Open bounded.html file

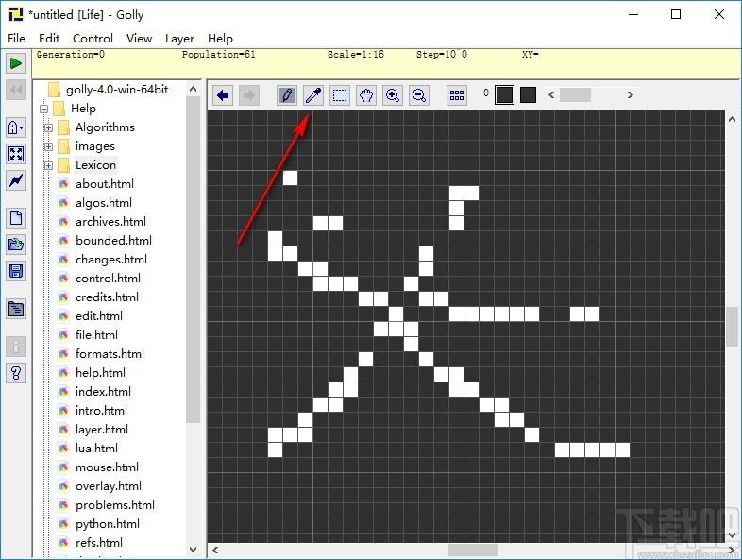tap(113, 241)
